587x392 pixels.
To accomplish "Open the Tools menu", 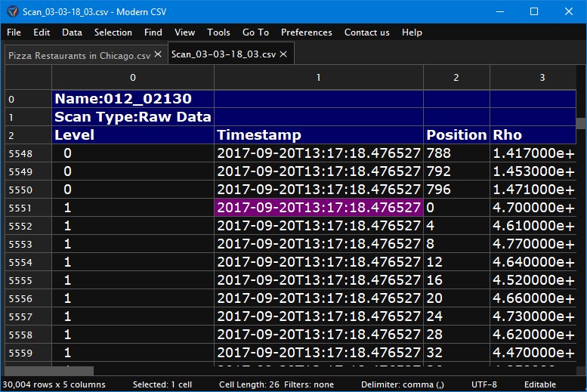I will point(218,32).
